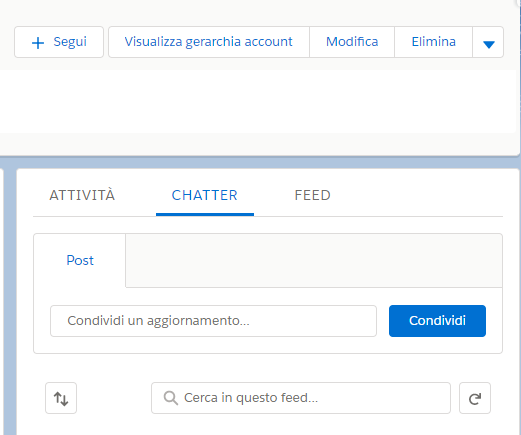Switch to the Attività tab

[x=82, y=195]
